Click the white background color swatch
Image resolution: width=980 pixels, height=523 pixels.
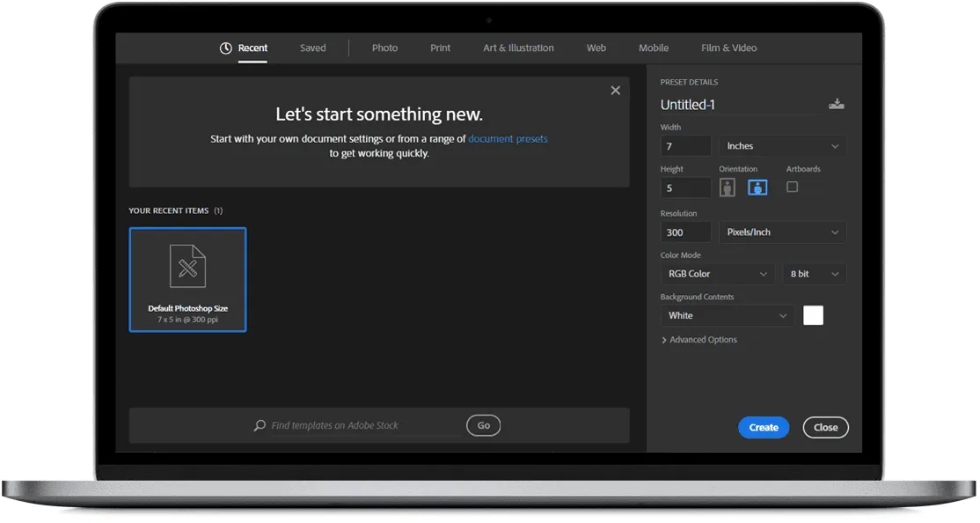click(813, 315)
